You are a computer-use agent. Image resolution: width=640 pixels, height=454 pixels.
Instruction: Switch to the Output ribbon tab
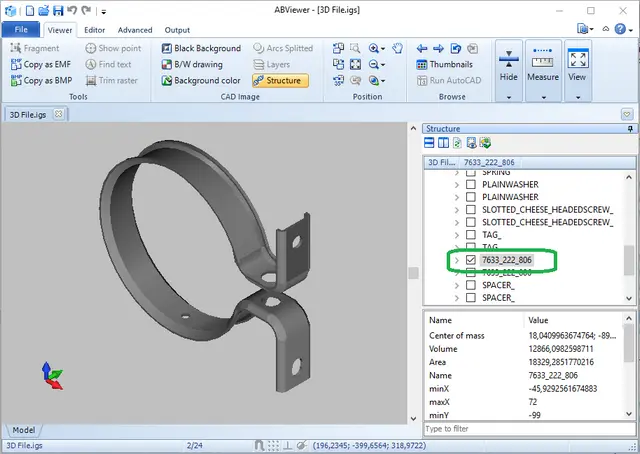(x=177, y=30)
